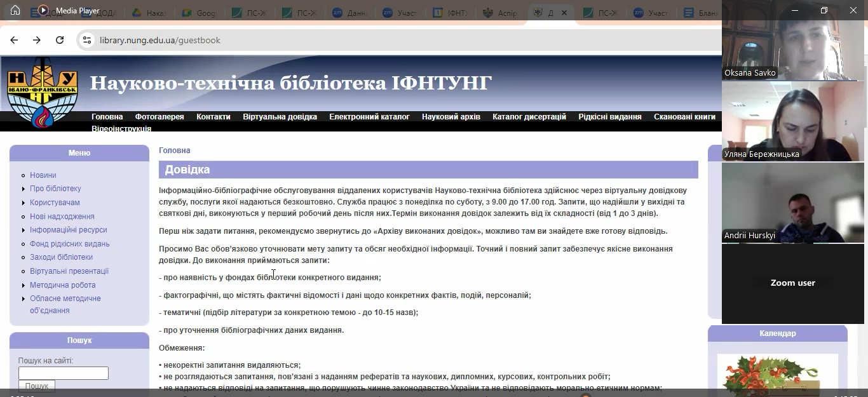Close the active browser tab
The width and height of the screenshot is (868, 397).
pyautogui.click(x=564, y=13)
